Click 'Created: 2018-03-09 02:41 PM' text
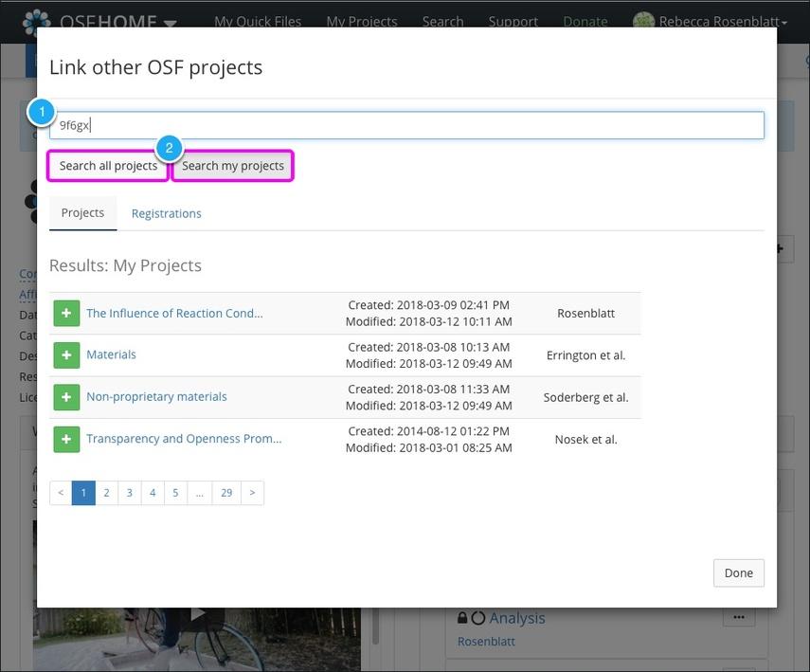 point(429,305)
